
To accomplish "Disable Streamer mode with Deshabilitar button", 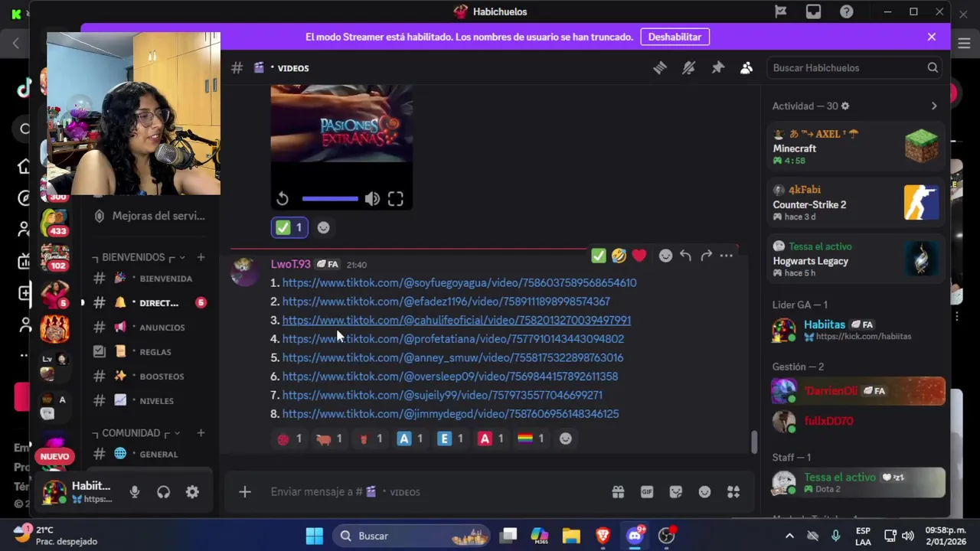I will [675, 37].
